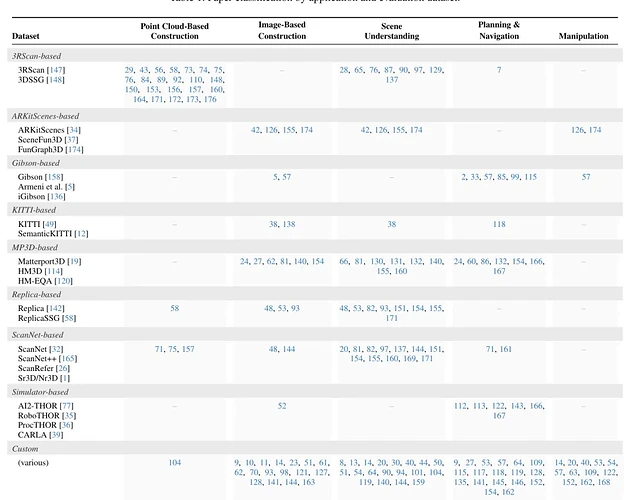Open citation 147 next to 3RScan
Image resolution: width=630 pixels, height=500 pixels.
pyautogui.click(x=56, y=70)
